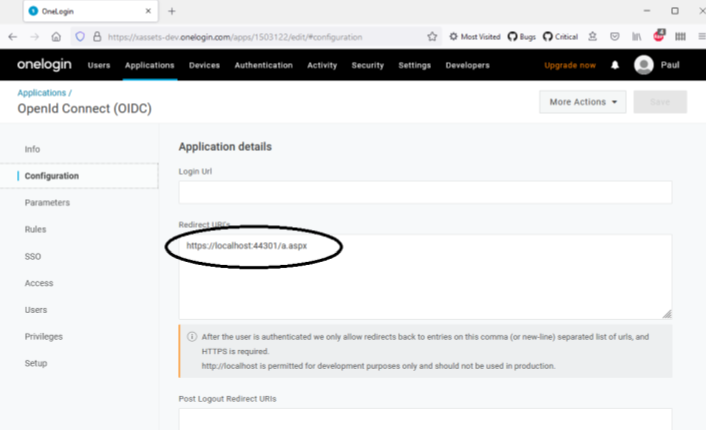Open the Most Visited bookmarks folder
This screenshot has height=430, width=706.
475,37
